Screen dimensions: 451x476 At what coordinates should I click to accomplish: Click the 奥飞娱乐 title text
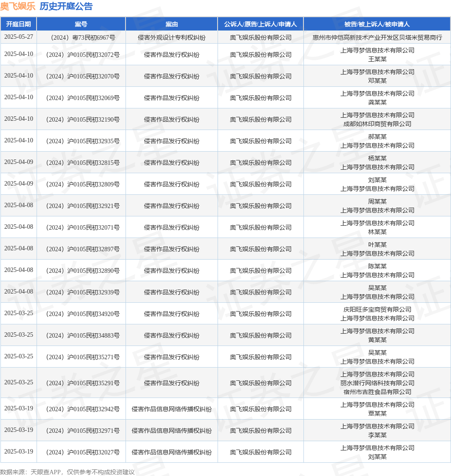point(18,6)
